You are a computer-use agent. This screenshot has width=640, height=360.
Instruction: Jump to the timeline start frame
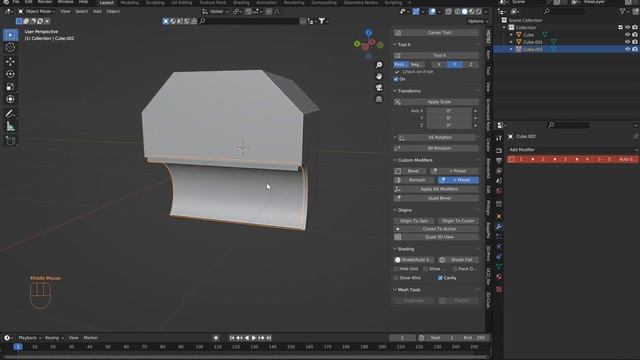(232, 338)
